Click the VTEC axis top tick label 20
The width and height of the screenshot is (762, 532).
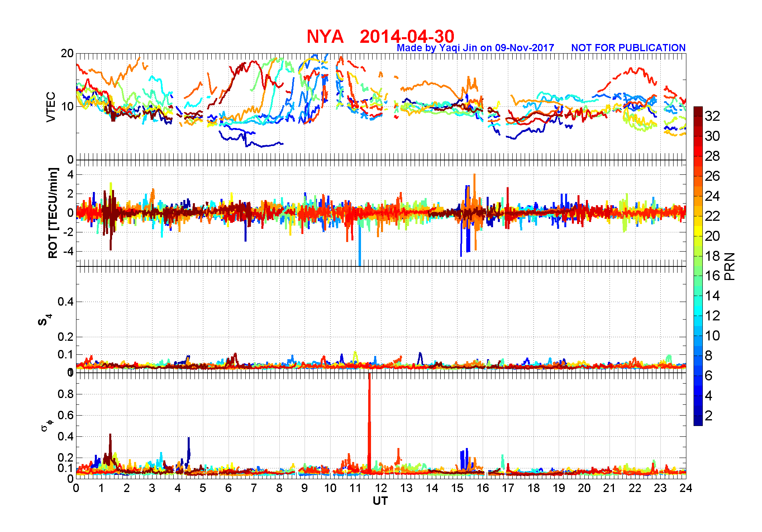(x=67, y=53)
